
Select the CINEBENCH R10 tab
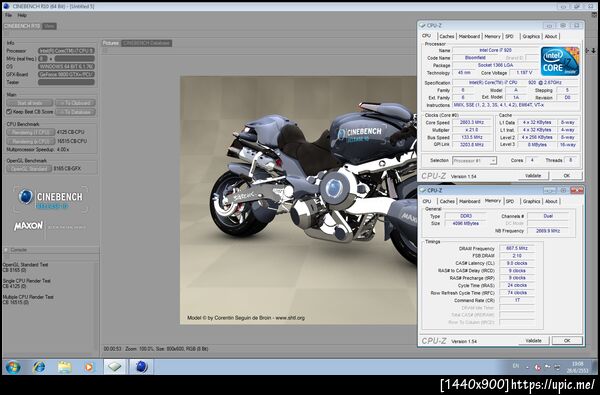pyautogui.click(x=22, y=26)
